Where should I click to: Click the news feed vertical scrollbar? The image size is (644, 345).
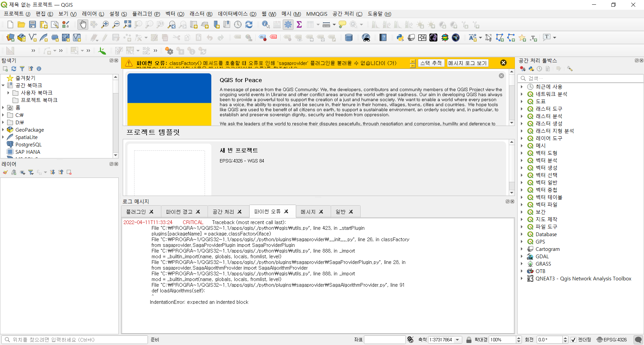512,97
